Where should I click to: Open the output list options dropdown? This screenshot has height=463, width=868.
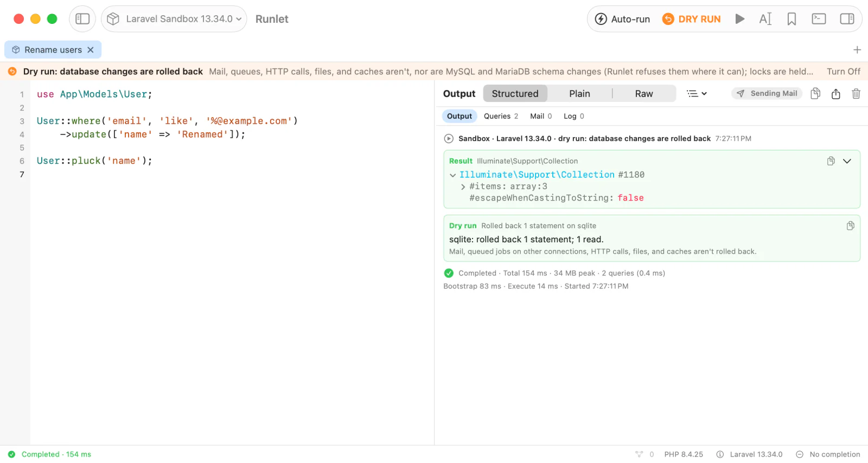pos(697,94)
